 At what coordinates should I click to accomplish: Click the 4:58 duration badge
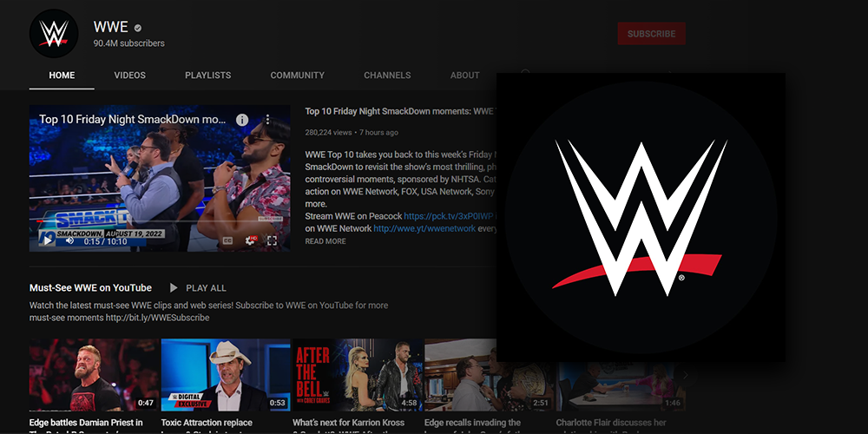409,403
